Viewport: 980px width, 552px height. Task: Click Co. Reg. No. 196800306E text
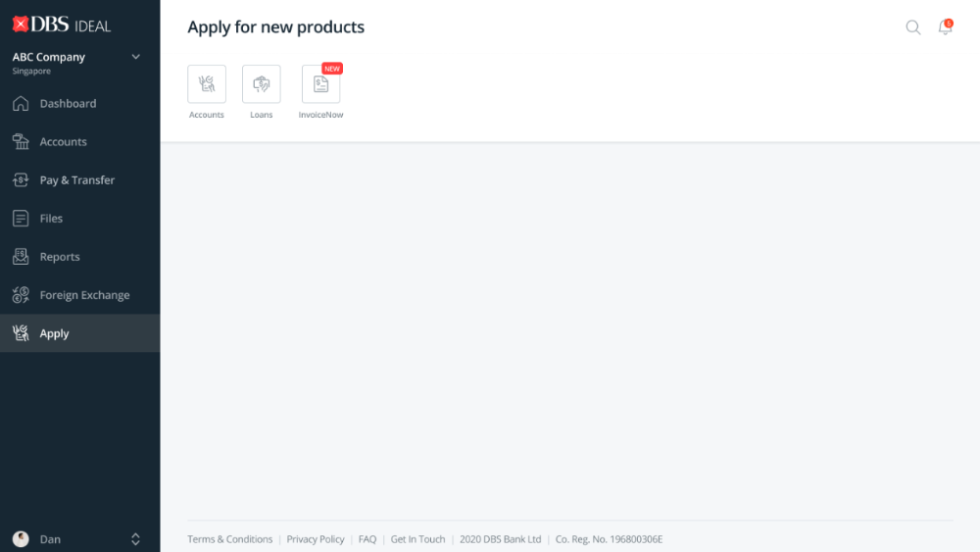coord(609,539)
